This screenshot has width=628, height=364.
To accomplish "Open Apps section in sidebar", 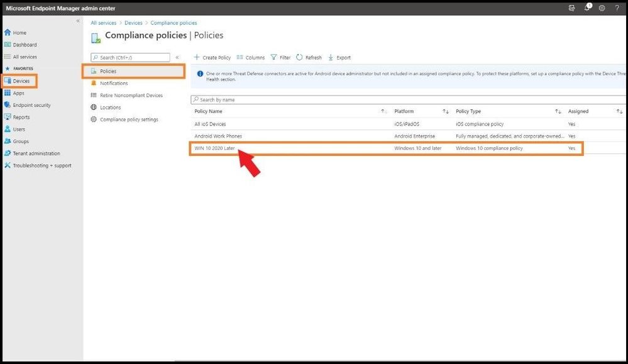I will click(x=14, y=93).
